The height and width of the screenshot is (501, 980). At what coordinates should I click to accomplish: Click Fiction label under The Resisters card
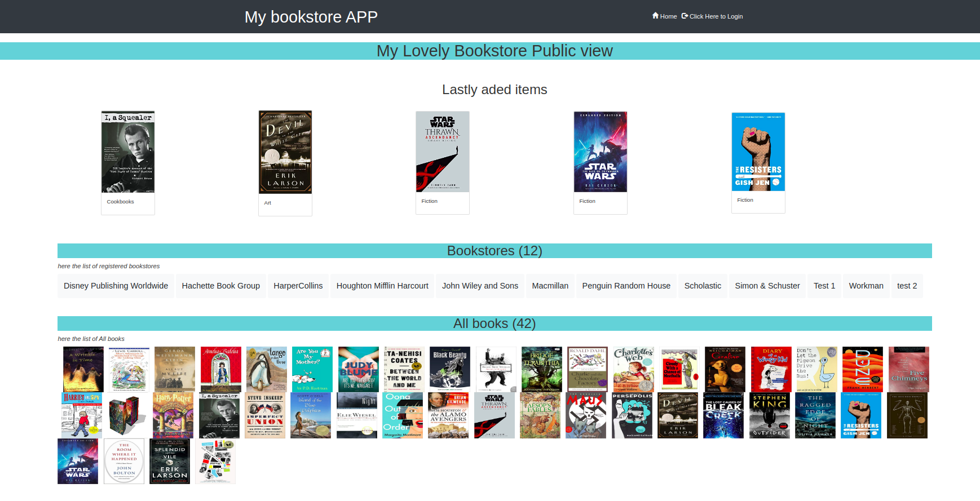745,200
